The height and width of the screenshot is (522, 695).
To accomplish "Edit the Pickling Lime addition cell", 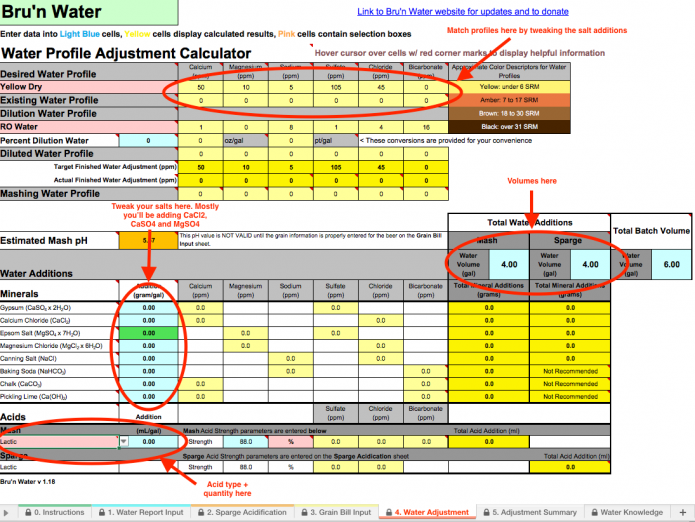I will tap(148, 397).
